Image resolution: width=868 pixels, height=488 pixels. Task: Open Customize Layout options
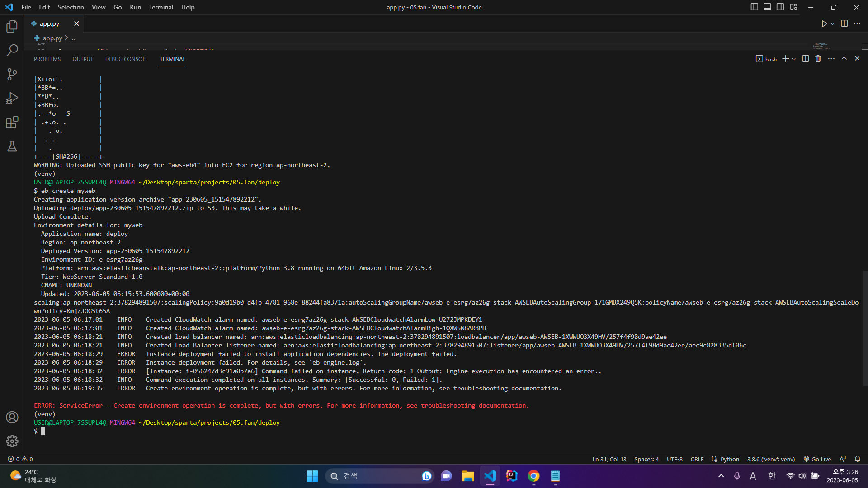tap(794, 7)
